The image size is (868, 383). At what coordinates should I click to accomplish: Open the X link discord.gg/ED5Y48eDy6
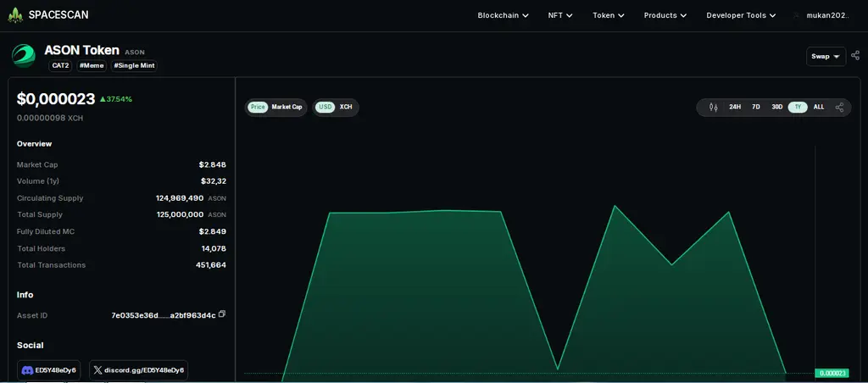click(138, 370)
